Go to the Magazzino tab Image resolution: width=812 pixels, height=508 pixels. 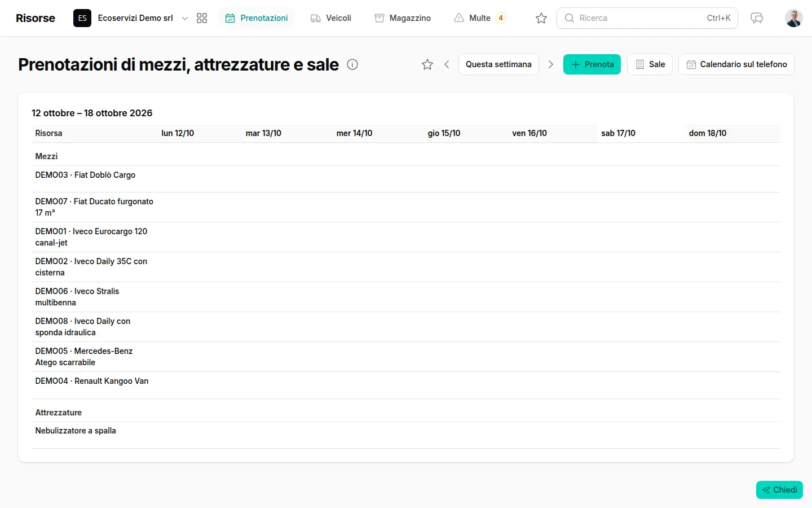tap(403, 18)
